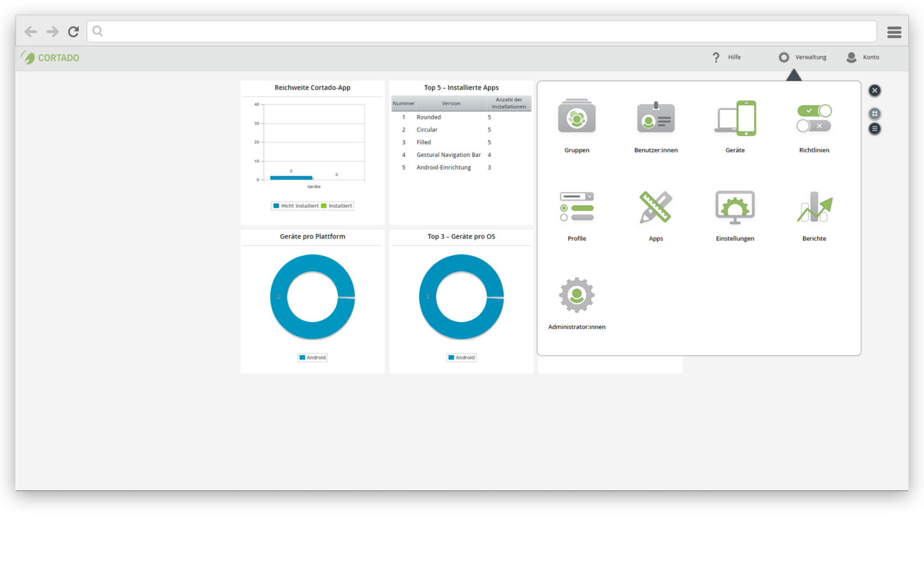Open the Benutzer:innen badge icon

tap(656, 118)
